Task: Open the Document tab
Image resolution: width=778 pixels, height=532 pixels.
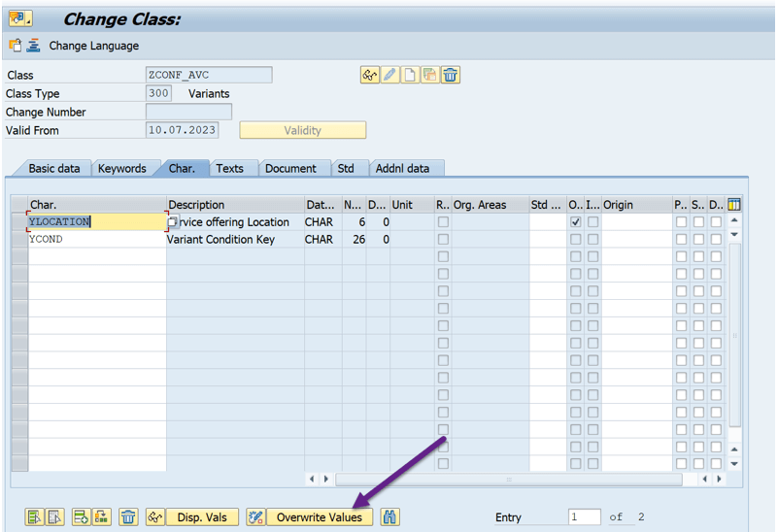Action: pyautogui.click(x=290, y=169)
